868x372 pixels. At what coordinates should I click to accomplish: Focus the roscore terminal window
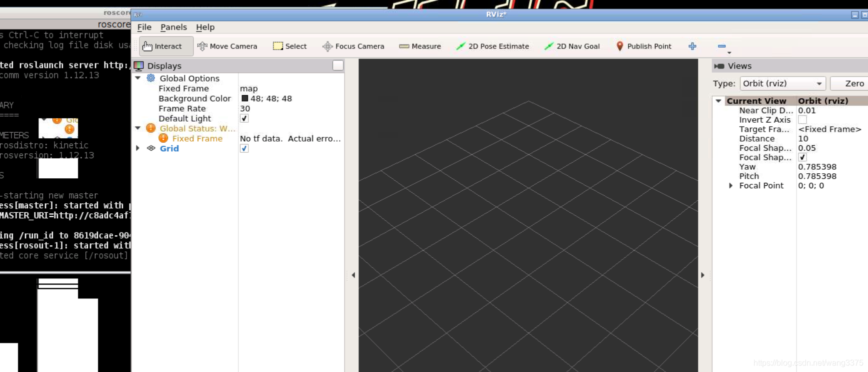click(65, 145)
